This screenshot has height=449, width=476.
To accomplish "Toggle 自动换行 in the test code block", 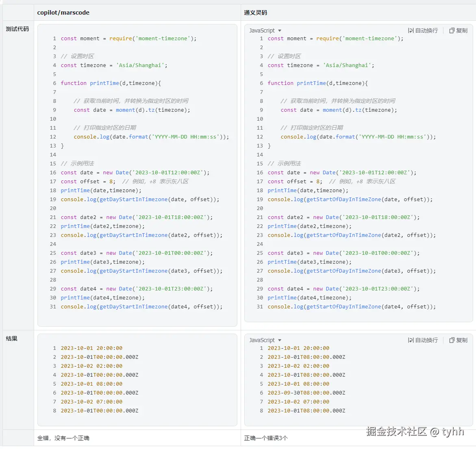I will click(x=423, y=30).
